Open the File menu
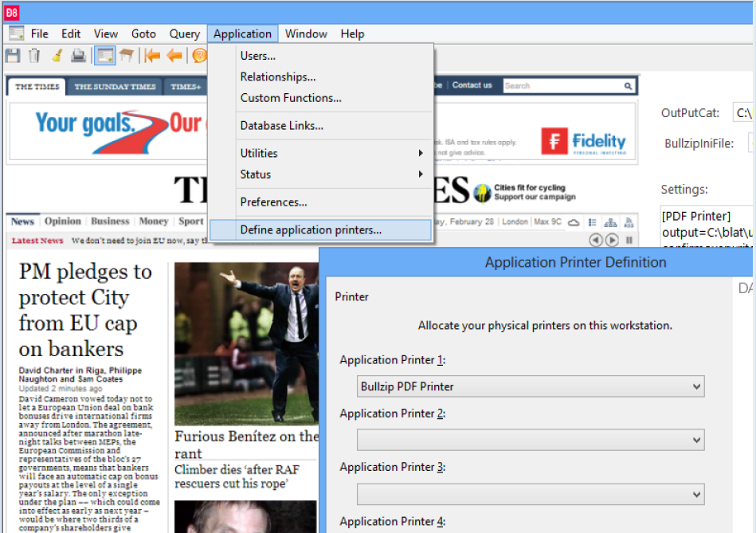This screenshot has height=533, width=756. (40, 33)
